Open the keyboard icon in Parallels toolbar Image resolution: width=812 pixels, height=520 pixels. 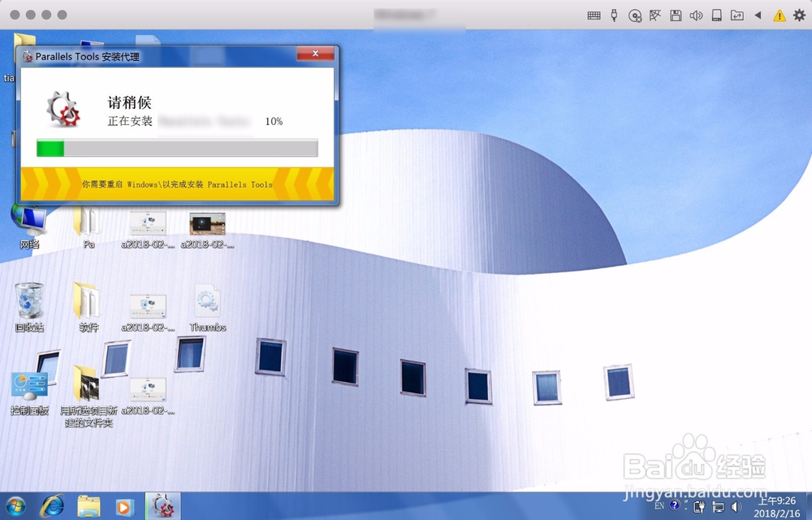594,15
